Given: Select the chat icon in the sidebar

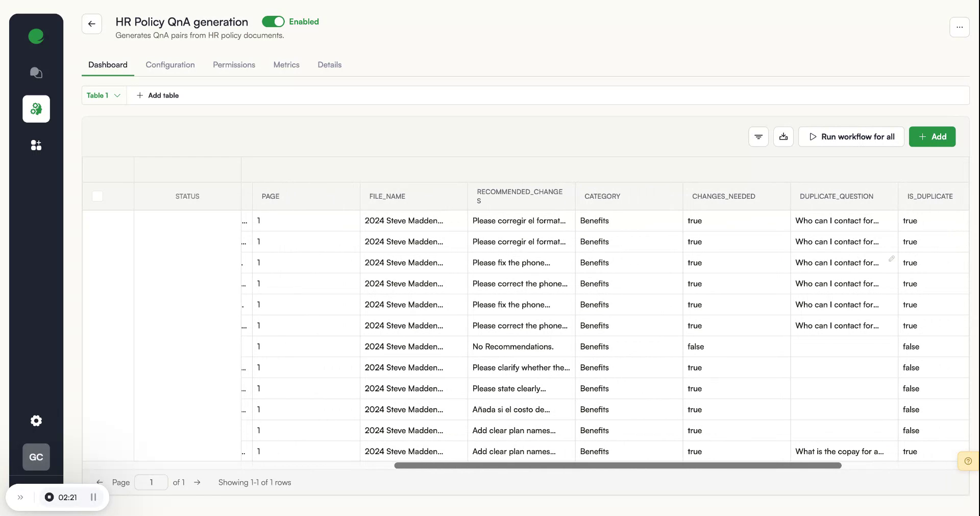Looking at the screenshot, I should click(36, 73).
